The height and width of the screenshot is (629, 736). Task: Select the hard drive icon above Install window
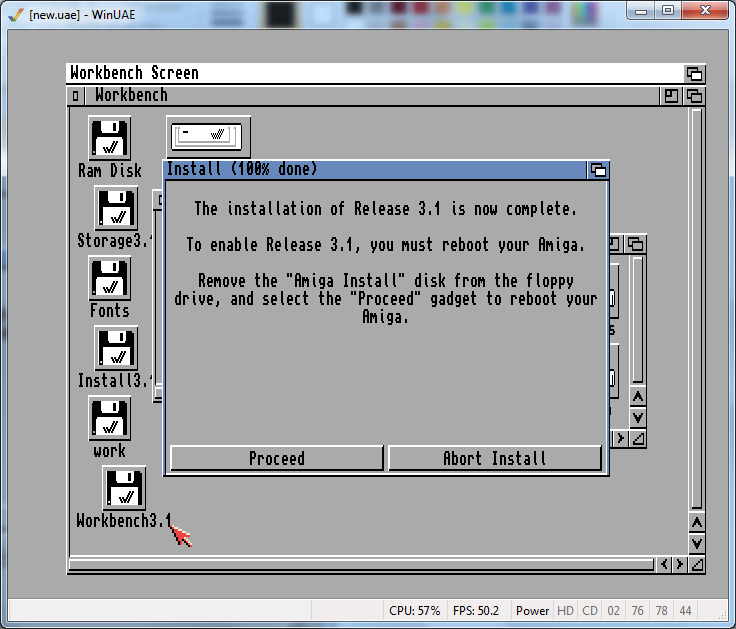208,137
